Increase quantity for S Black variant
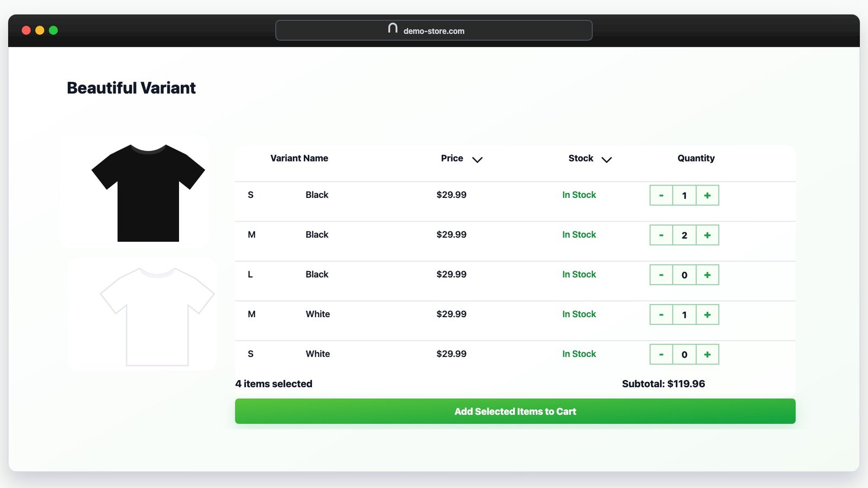 707,195
